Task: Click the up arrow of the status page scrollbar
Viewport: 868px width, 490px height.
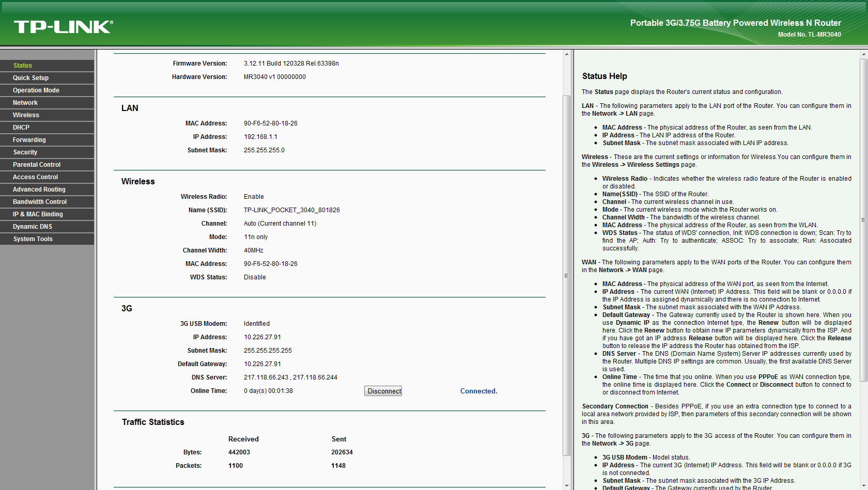Action: (x=567, y=54)
